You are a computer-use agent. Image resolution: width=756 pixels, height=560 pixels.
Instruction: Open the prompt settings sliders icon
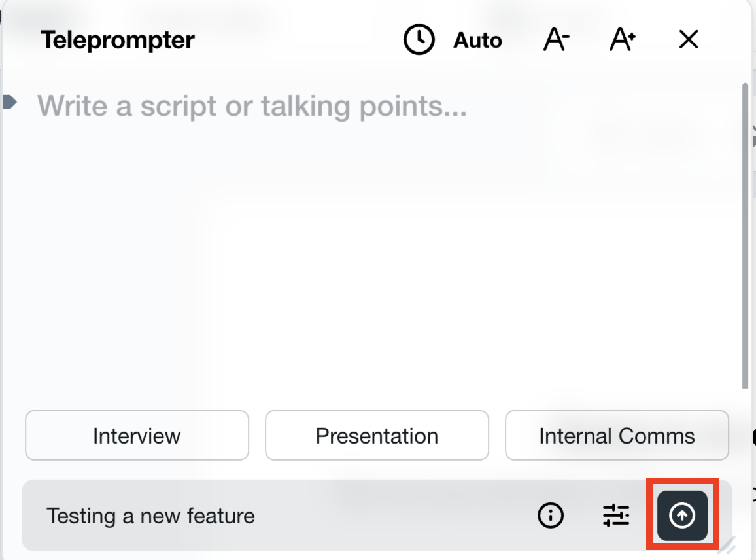click(x=615, y=516)
